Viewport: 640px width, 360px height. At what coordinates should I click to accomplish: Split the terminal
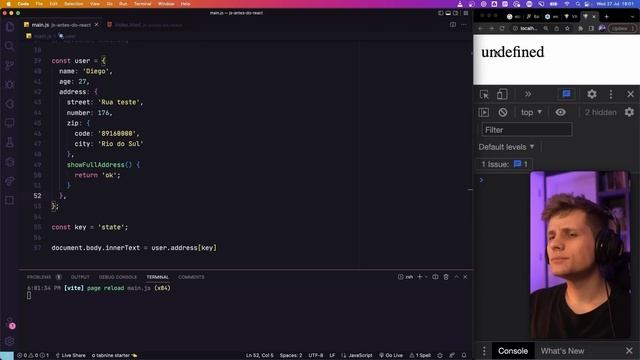point(435,277)
